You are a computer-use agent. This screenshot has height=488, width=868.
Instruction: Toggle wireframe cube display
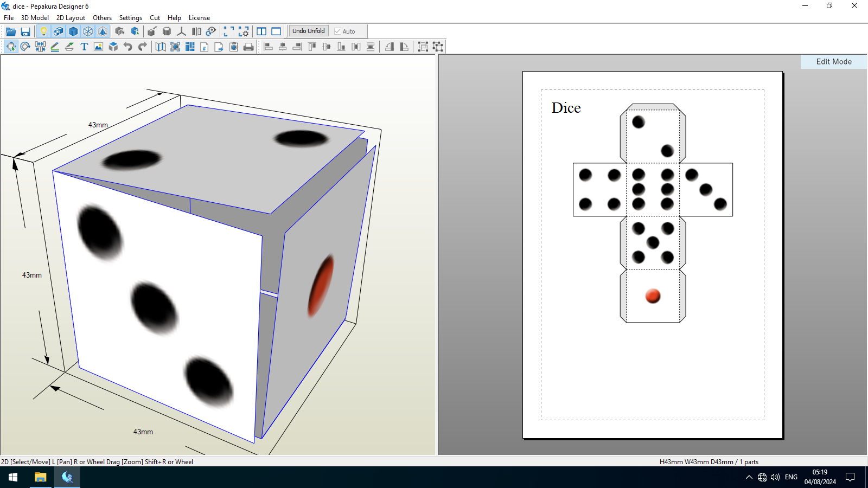click(x=88, y=31)
